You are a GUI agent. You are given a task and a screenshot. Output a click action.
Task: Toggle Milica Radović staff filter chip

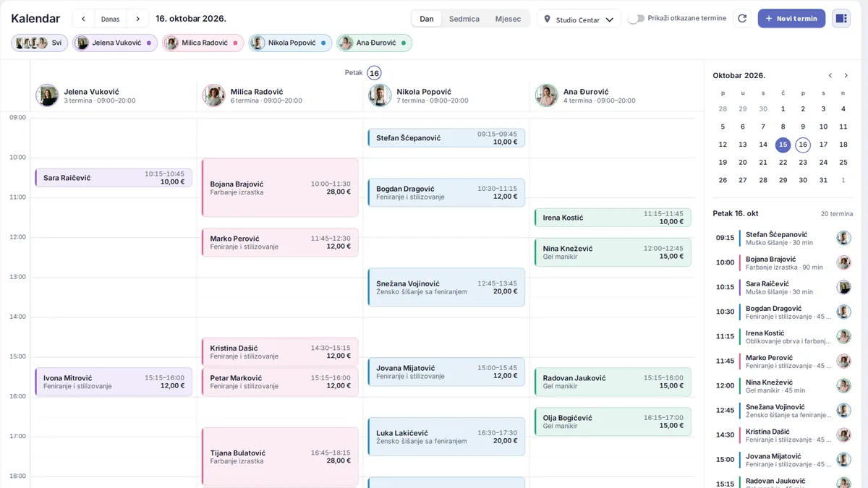click(x=203, y=43)
